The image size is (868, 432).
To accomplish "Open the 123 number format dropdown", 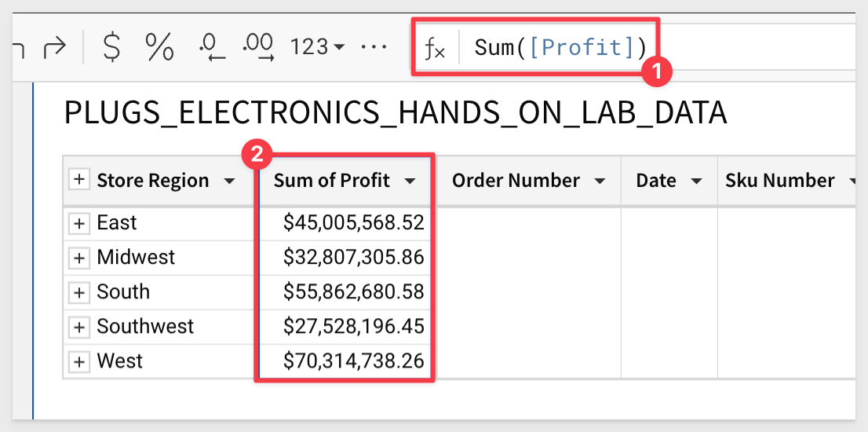I will coord(317,48).
